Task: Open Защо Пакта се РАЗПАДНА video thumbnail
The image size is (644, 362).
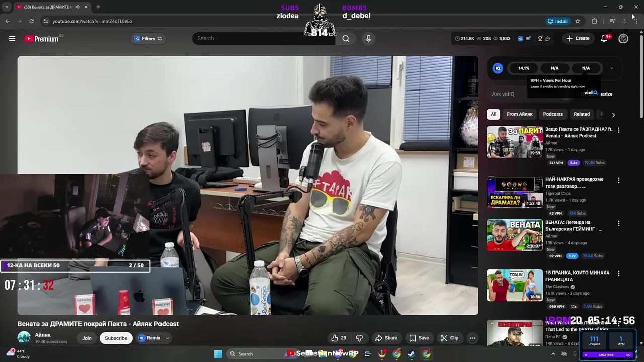Action: click(x=515, y=142)
